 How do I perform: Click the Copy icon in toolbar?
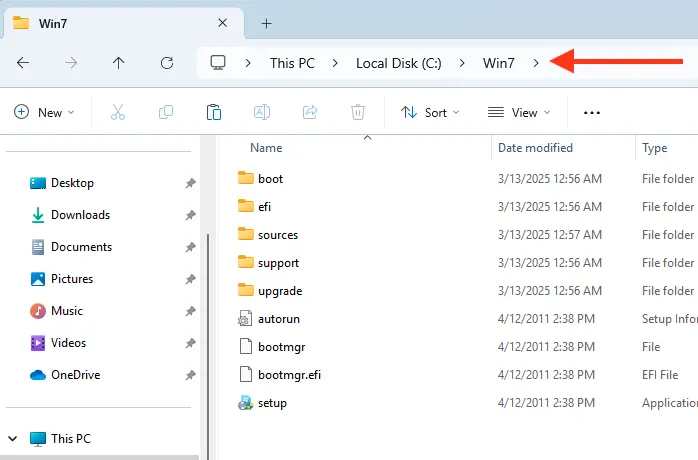tap(166, 113)
